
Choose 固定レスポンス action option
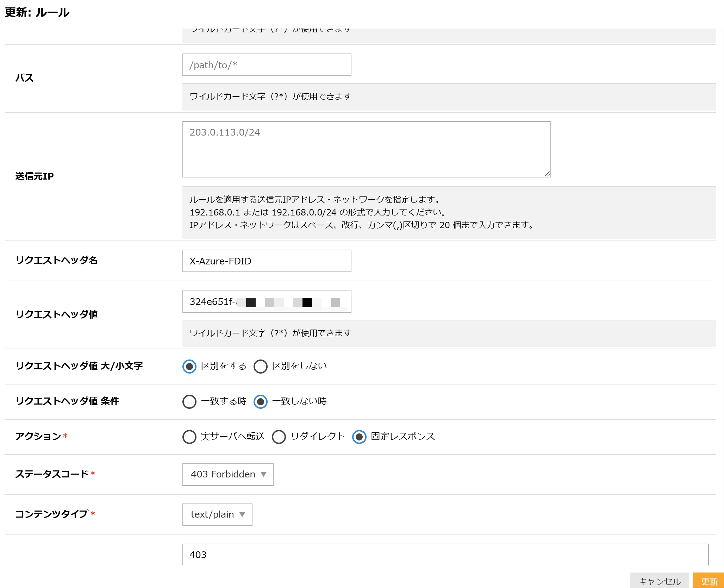click(x=359, y=437)
